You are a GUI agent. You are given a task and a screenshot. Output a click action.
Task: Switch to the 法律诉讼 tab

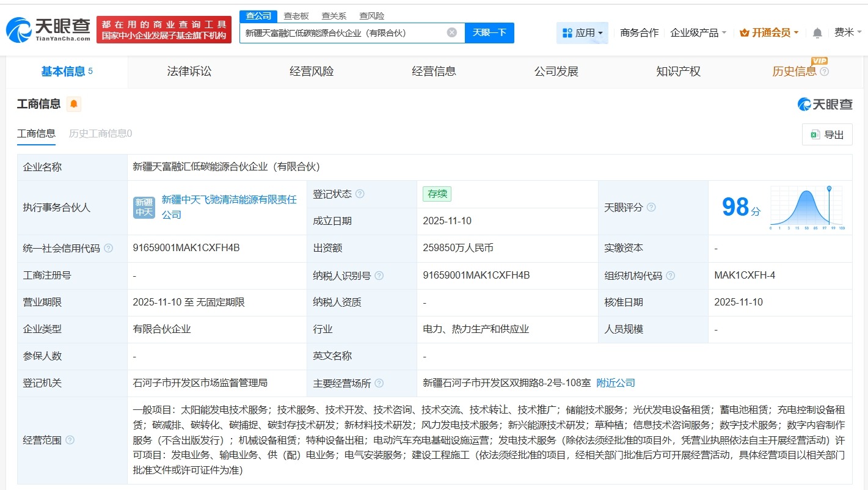tap(189, 71)
